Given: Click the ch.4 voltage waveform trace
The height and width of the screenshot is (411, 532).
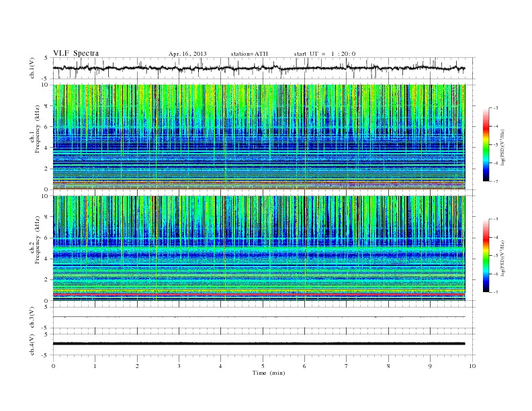Looking at the screenshot, I should tap(259, 344).
